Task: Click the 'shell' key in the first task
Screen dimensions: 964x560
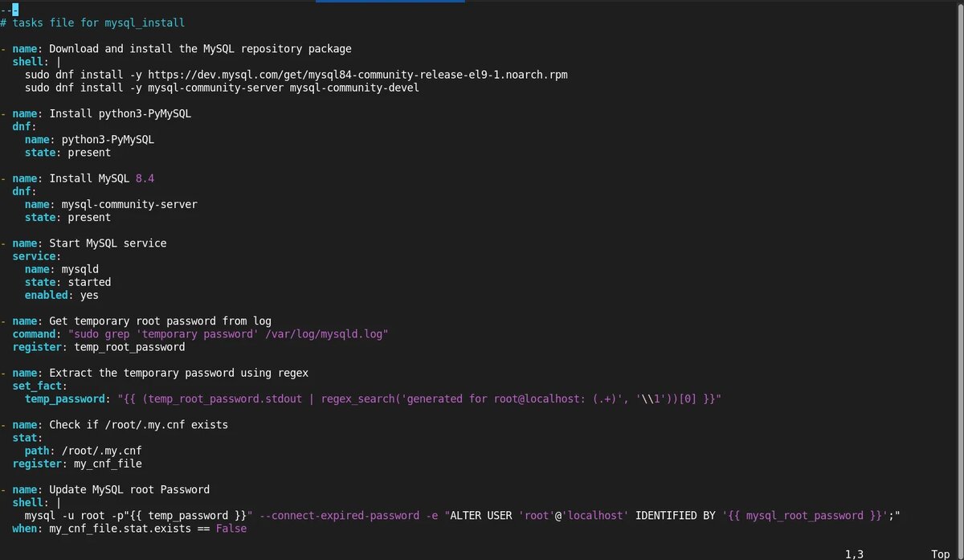Action: 28,62
